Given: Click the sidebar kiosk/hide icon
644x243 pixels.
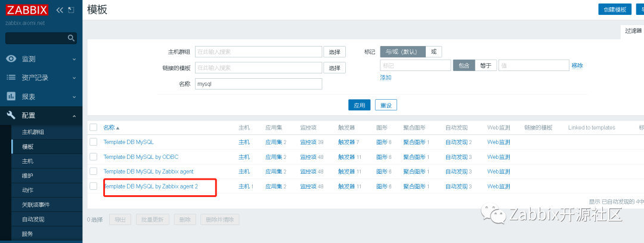Looking at the screenshot, I should [x=71, y=10].
